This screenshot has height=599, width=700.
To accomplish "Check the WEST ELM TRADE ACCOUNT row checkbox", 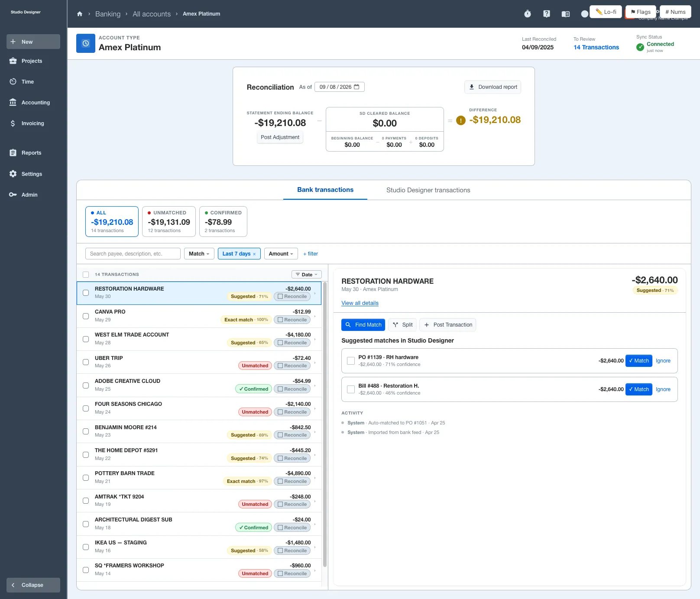I will tap(86, 339).
